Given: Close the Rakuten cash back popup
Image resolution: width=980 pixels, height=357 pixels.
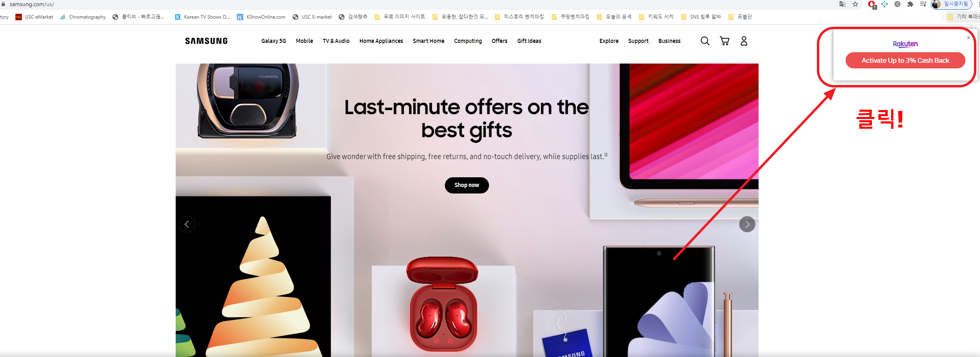Looking at the screenshot, I should click(x=969, y=38).
